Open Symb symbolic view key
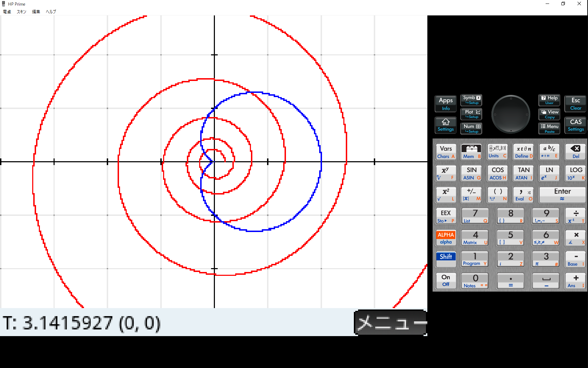The width and height of the screenshot is (588, 368). coord(471,100)
